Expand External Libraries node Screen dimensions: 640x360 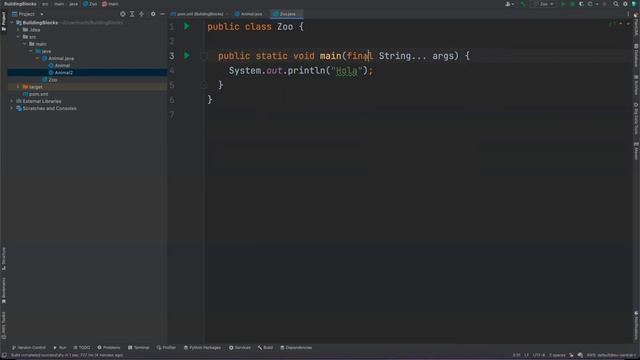click(12, 101)
